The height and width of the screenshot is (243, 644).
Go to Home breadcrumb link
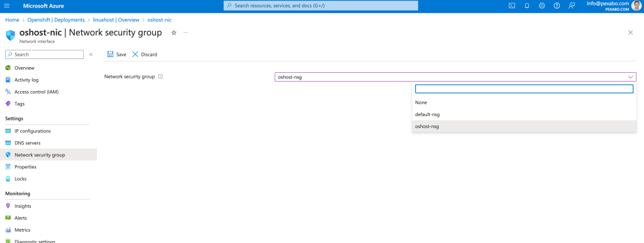[x=13, y=19]
